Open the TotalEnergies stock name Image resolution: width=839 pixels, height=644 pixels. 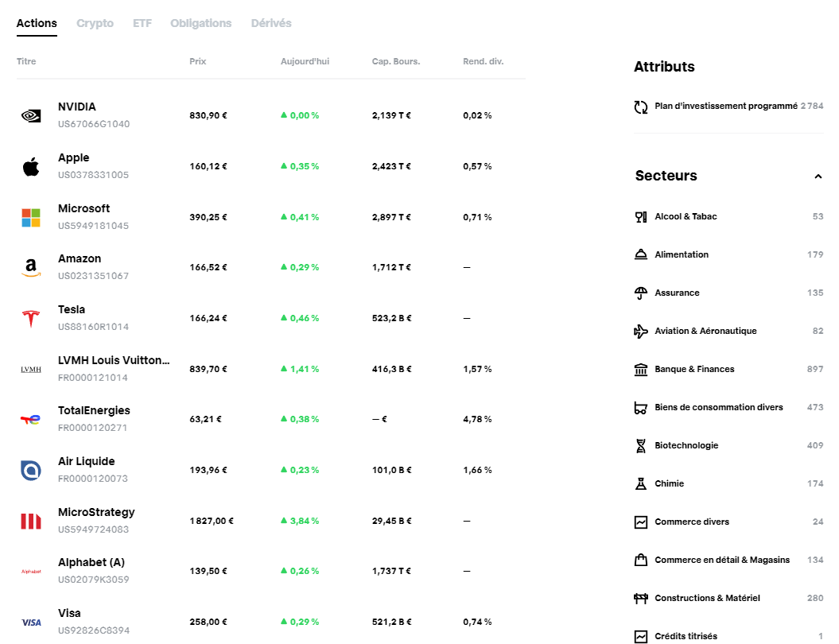point(94,411)
